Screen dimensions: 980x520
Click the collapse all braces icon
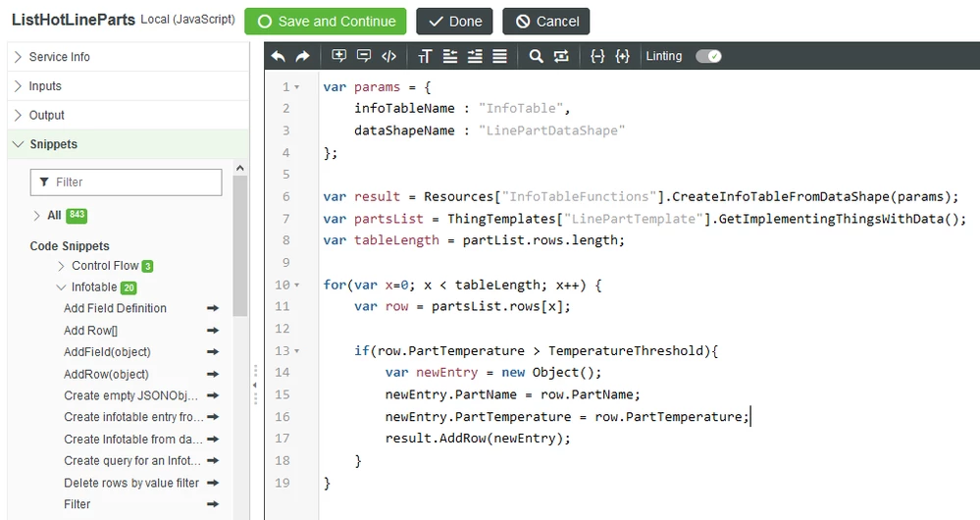tap(597, 56)
